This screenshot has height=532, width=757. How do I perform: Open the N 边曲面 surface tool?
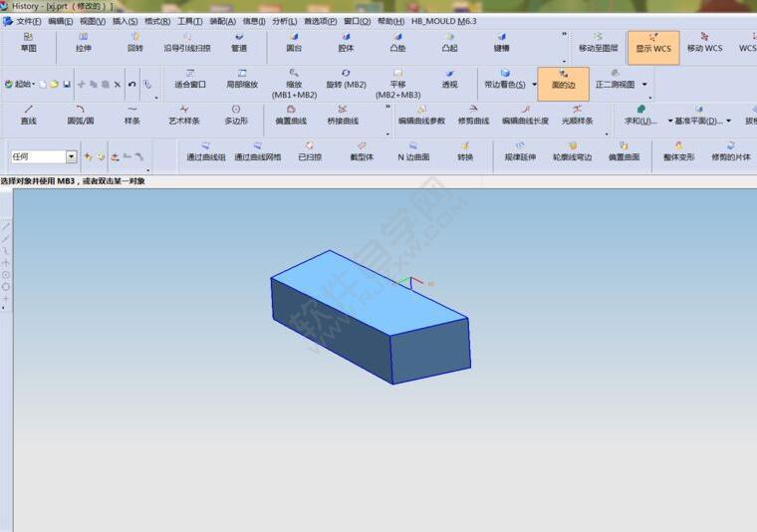click(x=413, y=151)
